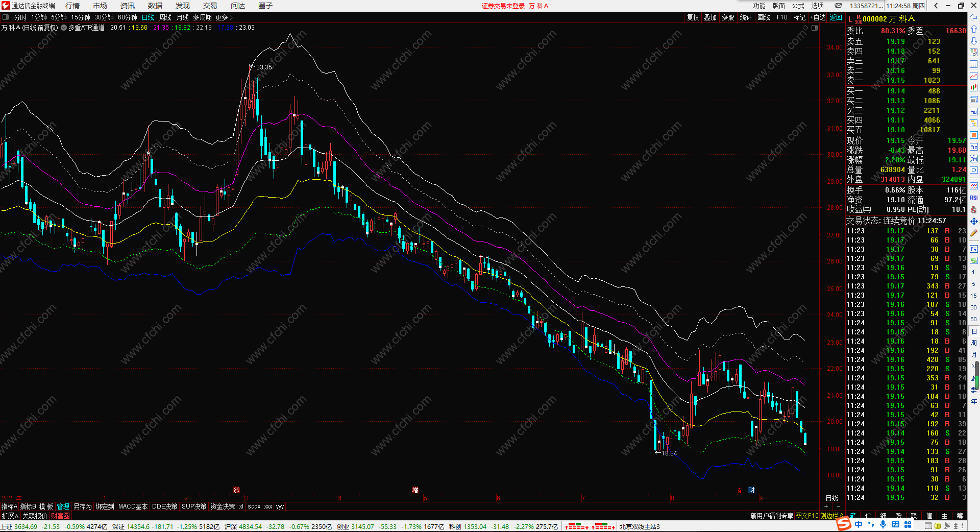Viewport: 980px width, 532px height.
Task: Select MACD基本 indicator template
Action: 133,506
